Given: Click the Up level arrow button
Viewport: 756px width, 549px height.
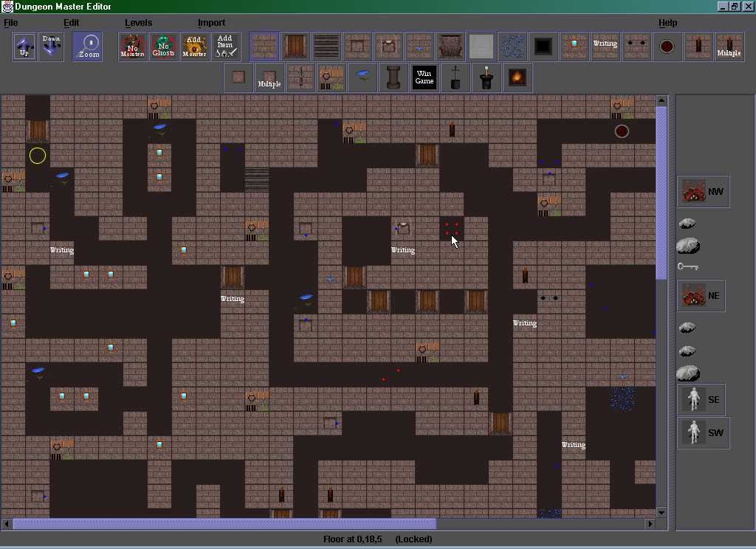Looking at the screenshot, I should pyautogui.click(x=24, y=46).
